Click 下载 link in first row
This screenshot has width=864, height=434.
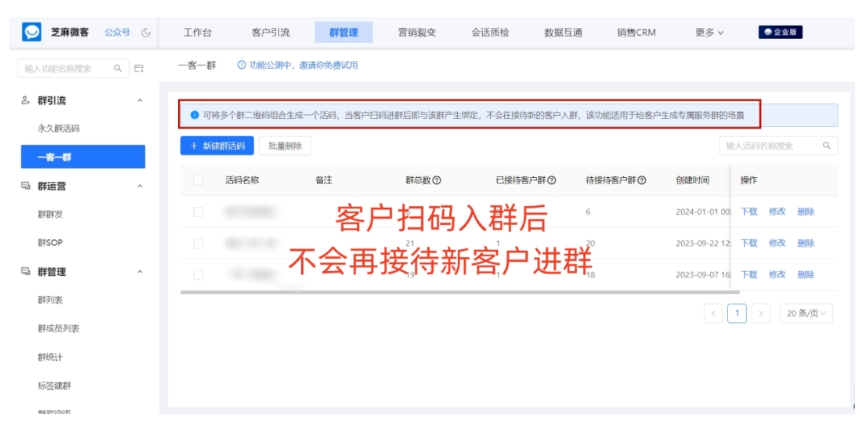coord(749,212)
